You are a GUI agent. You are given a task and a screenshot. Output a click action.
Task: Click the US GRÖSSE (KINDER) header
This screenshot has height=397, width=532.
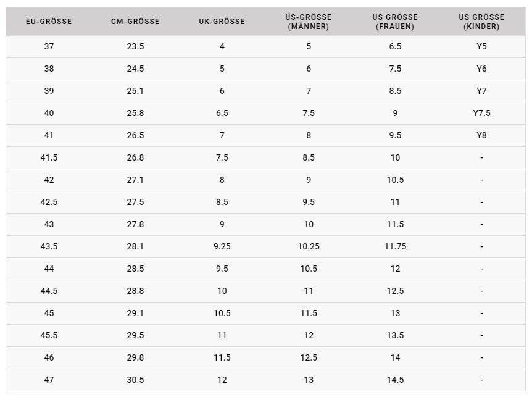481,22
